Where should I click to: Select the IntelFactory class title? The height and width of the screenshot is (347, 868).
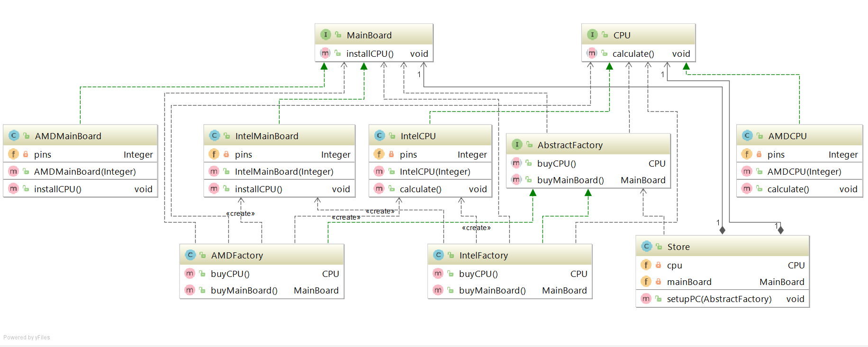coord(483,256)
